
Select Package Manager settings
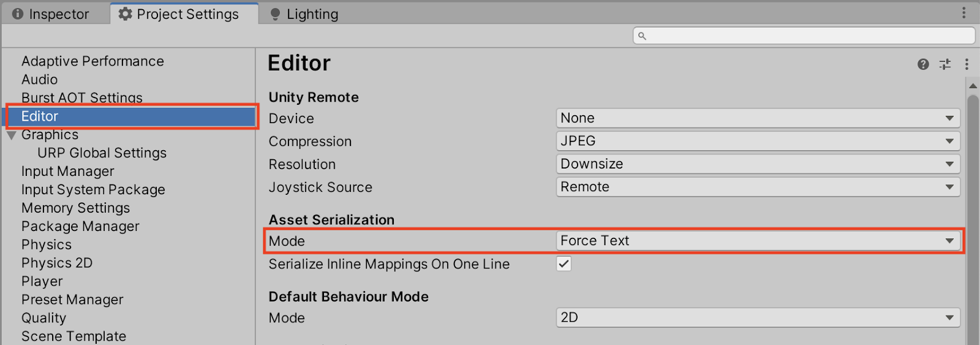80,227
